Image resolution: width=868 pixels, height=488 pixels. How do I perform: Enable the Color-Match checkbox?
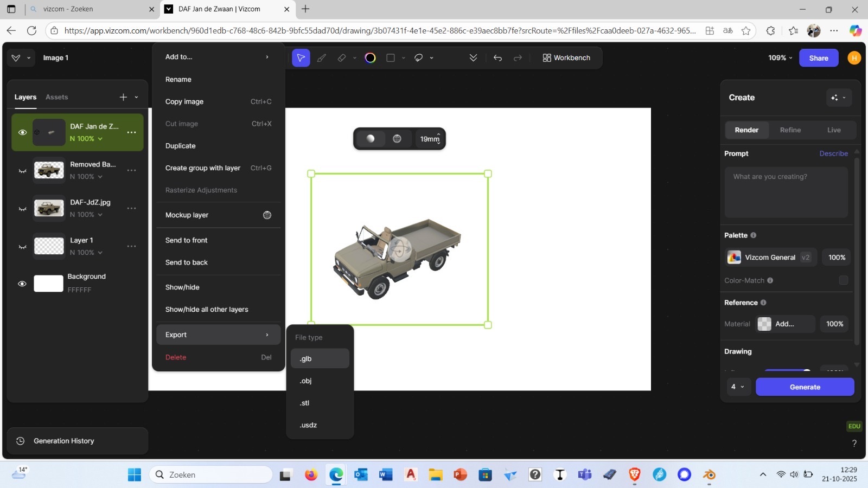(843, 280)
